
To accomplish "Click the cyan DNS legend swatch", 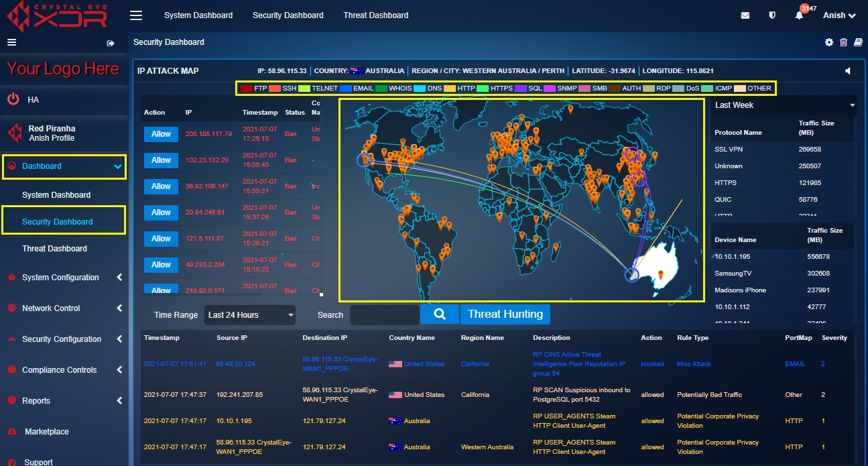I will [x=421, y=89].
